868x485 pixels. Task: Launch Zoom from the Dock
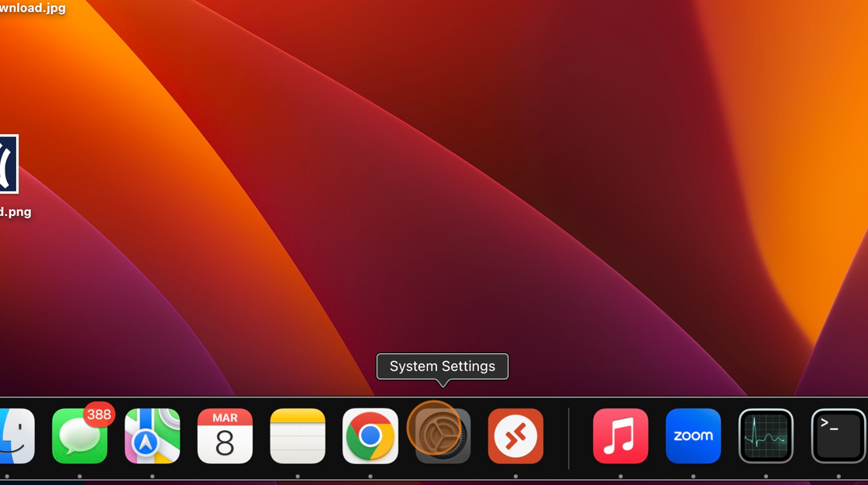(x=693, y=436)
